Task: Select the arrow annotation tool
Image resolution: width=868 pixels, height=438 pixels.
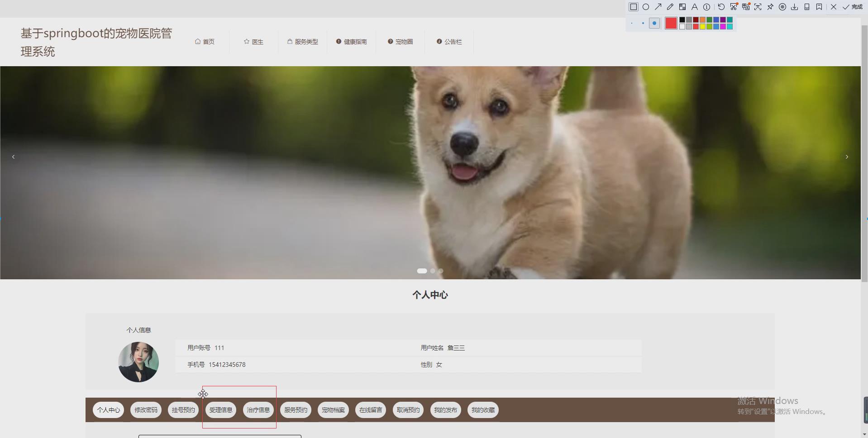Action: 659,7
